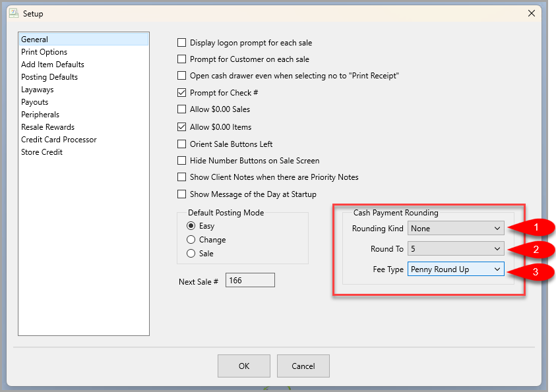Close the Setup dialog
The width and height of the screenshot is (556, 392).
(531, 13)
